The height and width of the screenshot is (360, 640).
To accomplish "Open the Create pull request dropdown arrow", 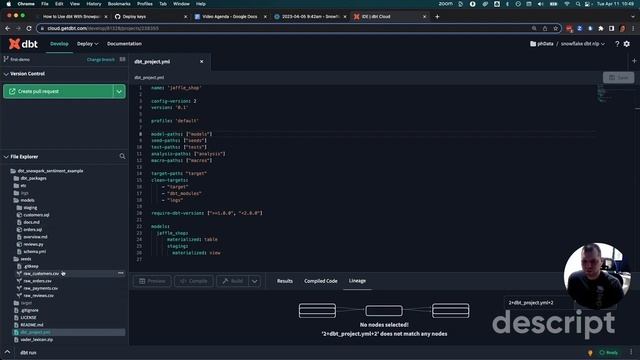I will (119, 91).
